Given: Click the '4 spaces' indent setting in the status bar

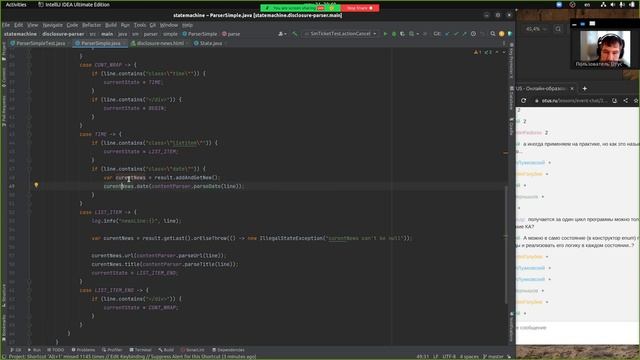Looking at the screenshot, I should point(469,357).
